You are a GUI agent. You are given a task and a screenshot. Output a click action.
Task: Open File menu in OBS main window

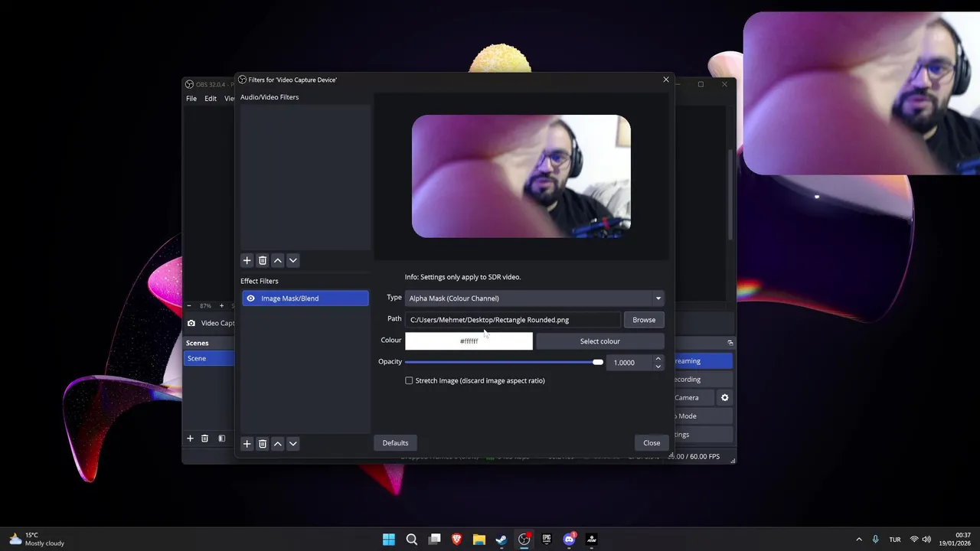(191, 99)
